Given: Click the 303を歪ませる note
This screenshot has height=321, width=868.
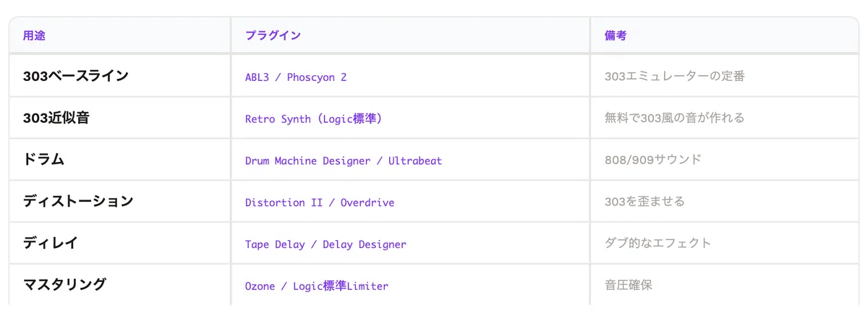Looking at the screenshot, I should 644,202.
